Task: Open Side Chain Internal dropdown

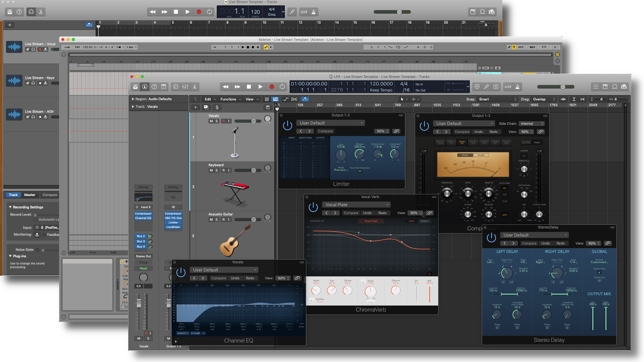Action: 532,124
